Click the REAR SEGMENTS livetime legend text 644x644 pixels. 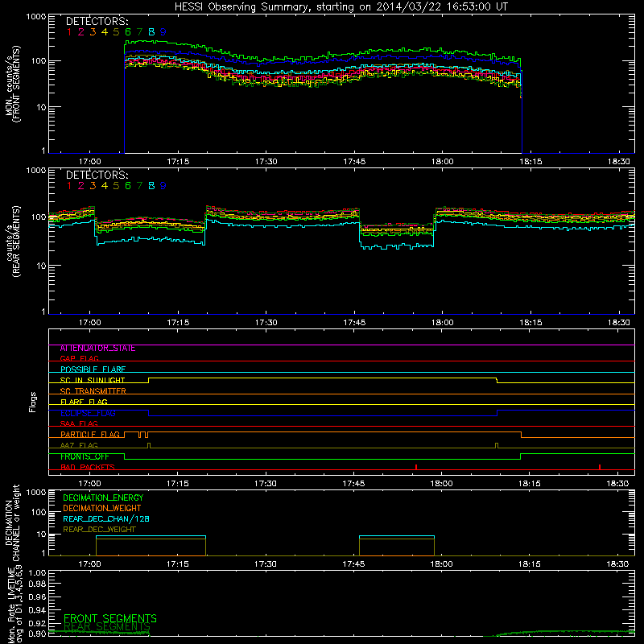tap(107, 627)
